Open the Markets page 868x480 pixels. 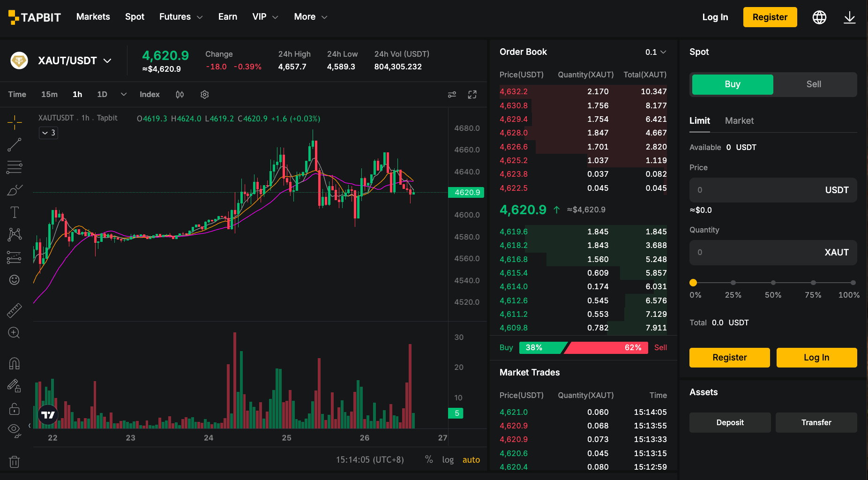[93, 17]
